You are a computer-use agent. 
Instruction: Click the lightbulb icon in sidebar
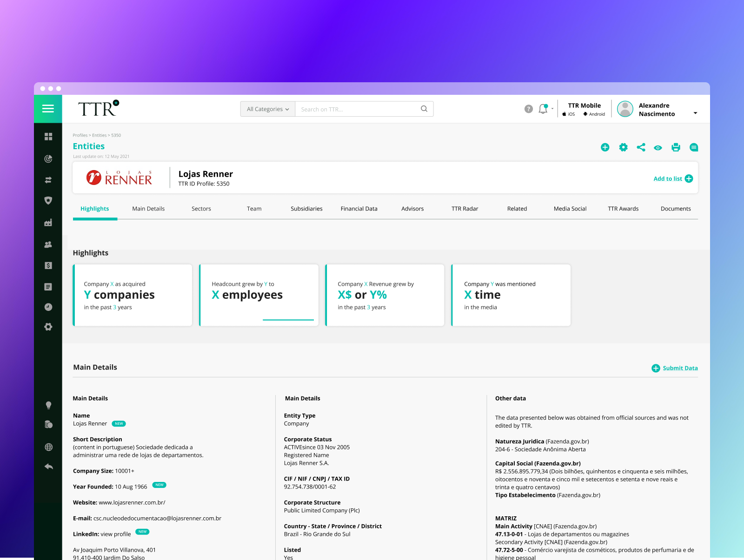(48, 405)
